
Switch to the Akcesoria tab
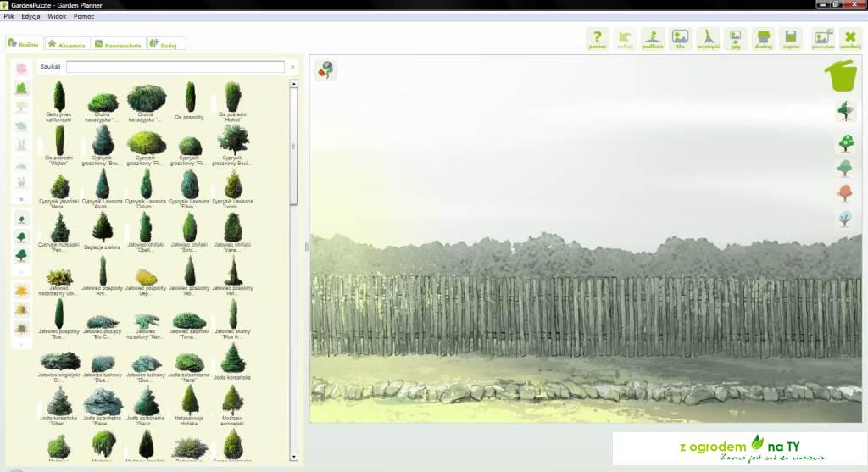[x=66, y=44]
